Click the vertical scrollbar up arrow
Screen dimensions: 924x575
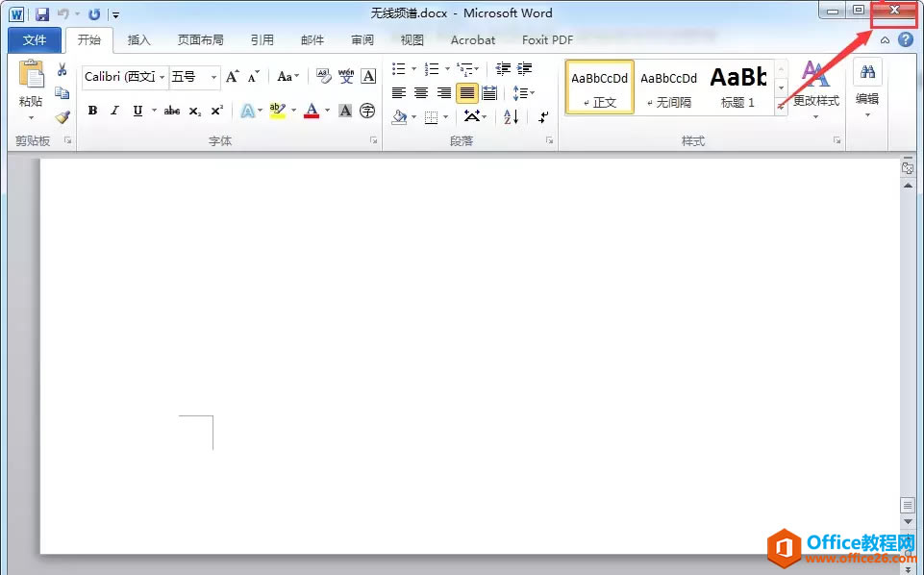[x=908, y=185]
